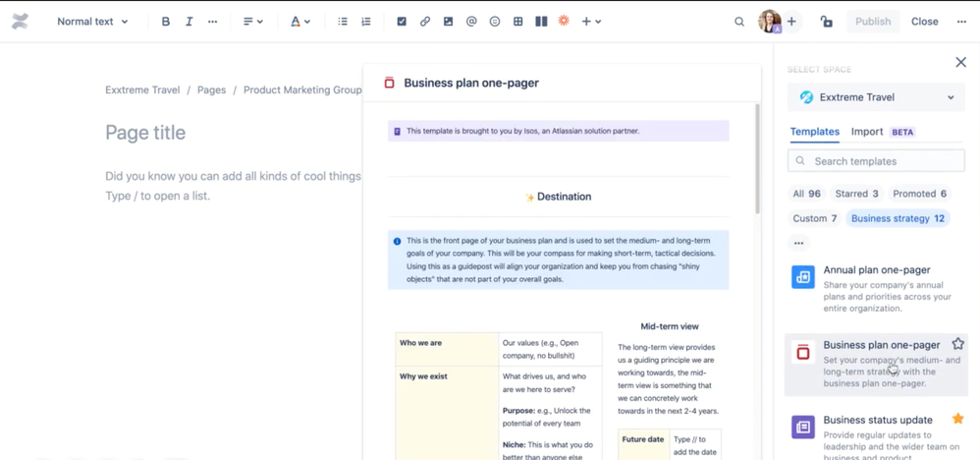This screenshot has width=980, height=460.
Task: Click the Close button
Action: point(924,22)
